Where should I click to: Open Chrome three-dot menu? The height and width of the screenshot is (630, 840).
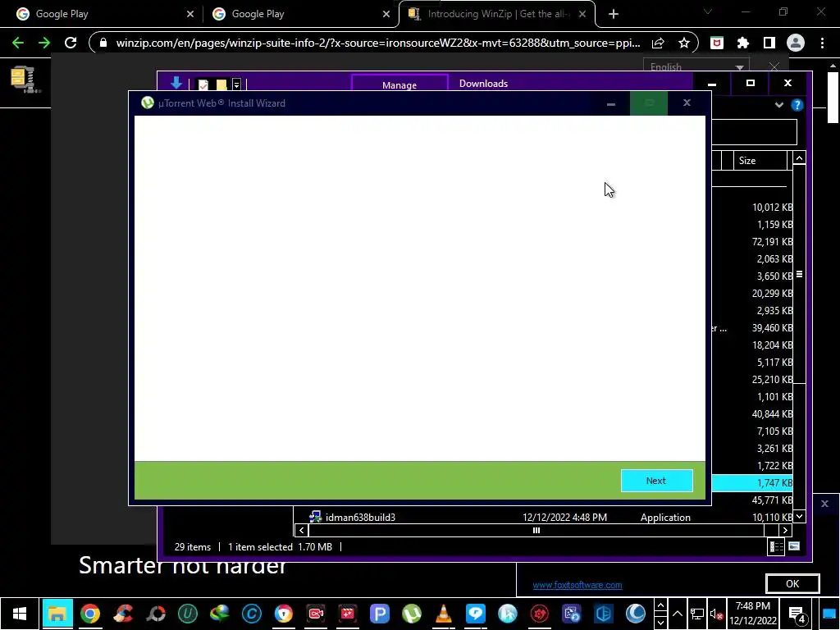click(822, 43)
